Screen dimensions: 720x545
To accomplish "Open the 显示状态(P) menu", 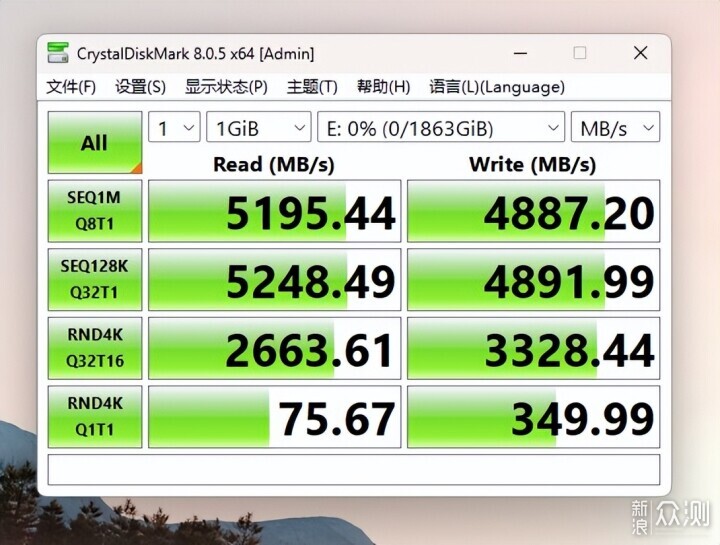I will click(x=226, y=87).
